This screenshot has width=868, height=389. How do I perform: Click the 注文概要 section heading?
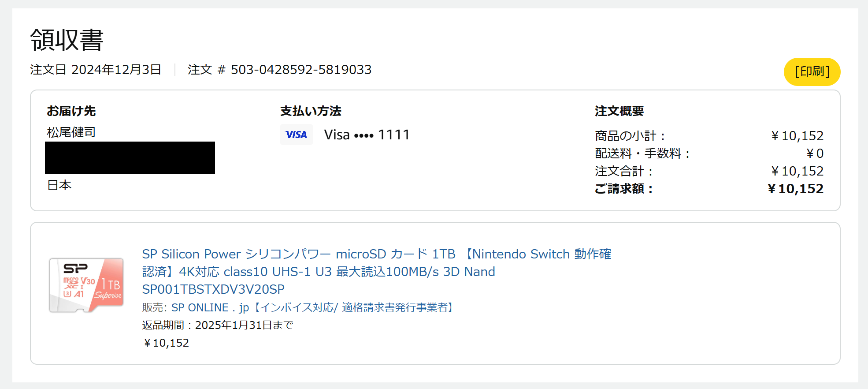[619, 111]
